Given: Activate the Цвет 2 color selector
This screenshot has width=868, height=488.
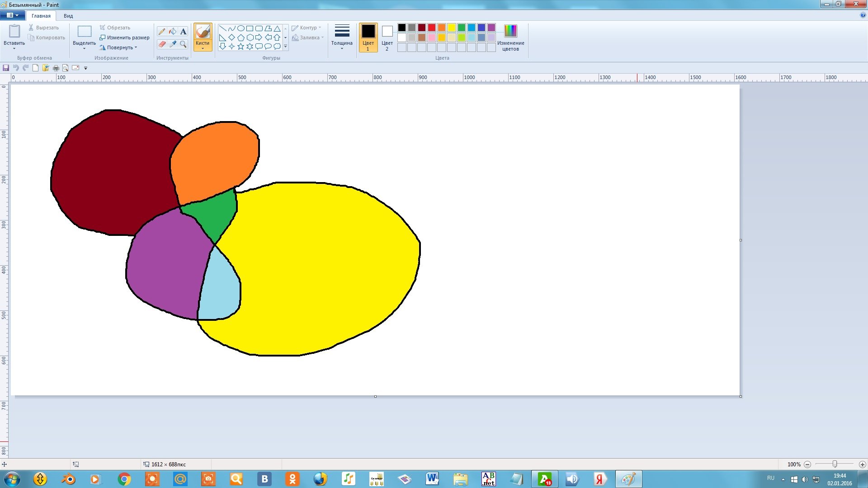Looking at the screenshot, I should point(387,38).
